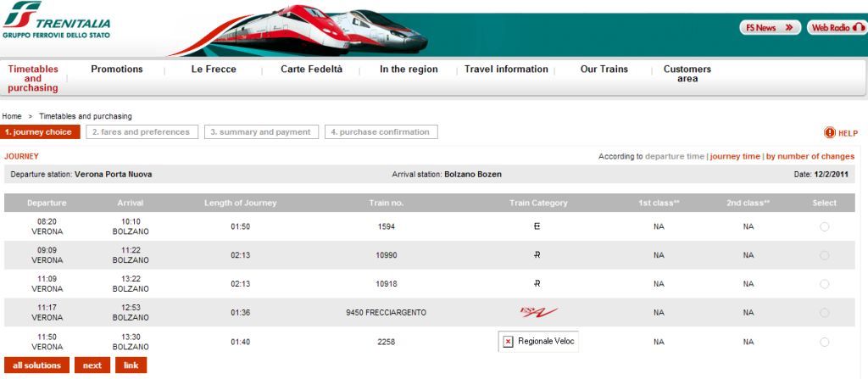Click the regional icon for train 10918

point(537,284)
